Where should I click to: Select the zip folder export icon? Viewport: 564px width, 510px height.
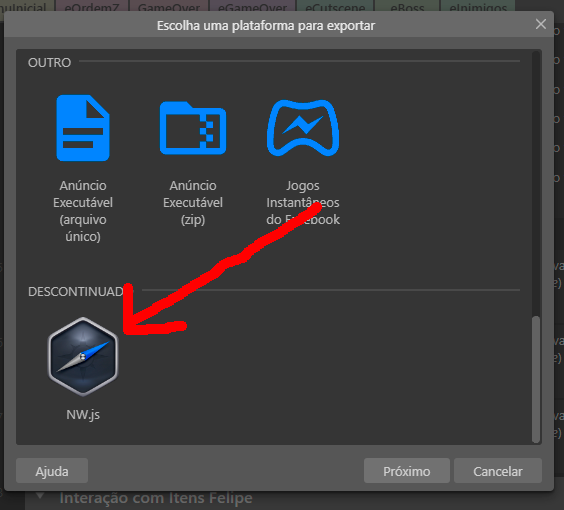pos(193,128)
